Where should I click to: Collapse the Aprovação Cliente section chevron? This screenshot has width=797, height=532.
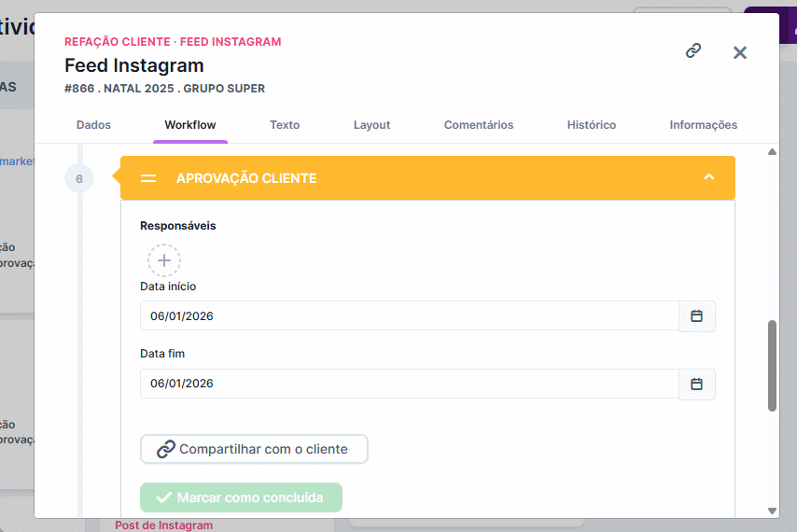(x=709, y=177)
